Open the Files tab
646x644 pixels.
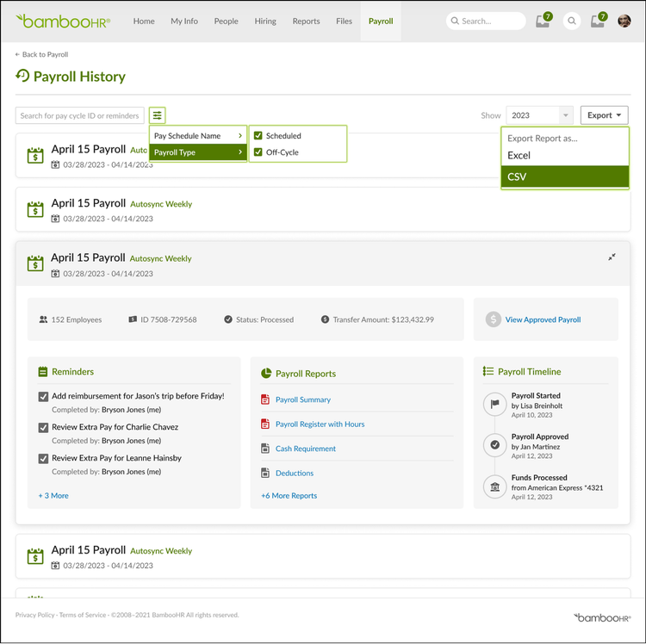point(344,21)
